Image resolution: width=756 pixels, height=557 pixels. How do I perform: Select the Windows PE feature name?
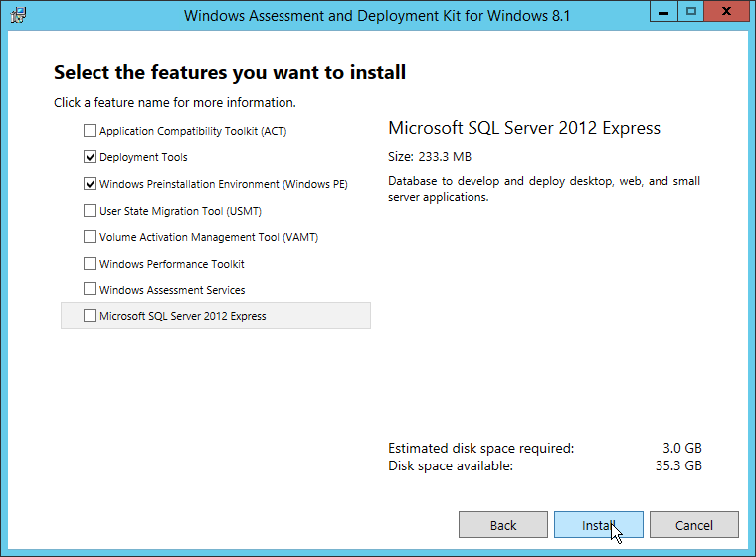pyautogui.click(x=223, y=184)
